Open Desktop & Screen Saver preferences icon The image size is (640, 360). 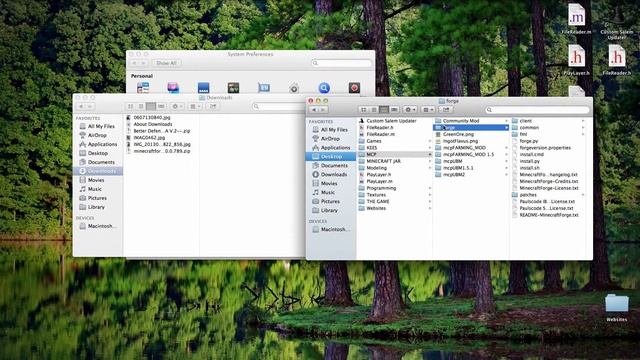click(173, 87)
